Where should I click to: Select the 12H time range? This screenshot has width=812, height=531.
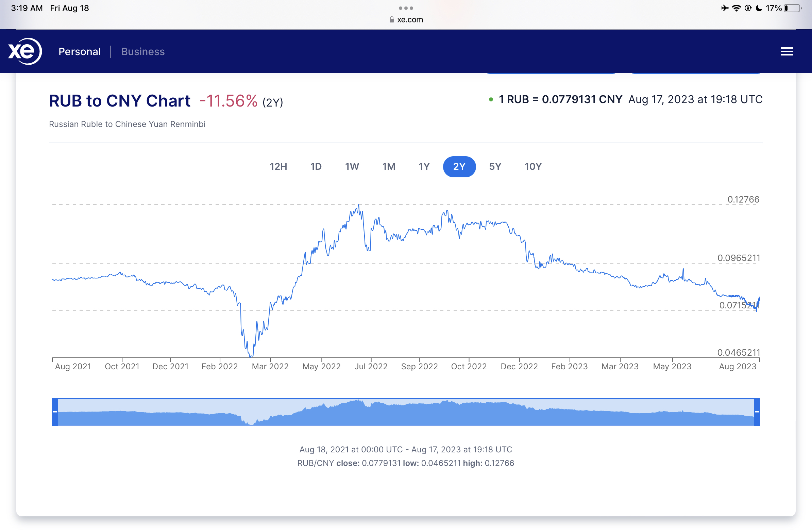point(278,167)
